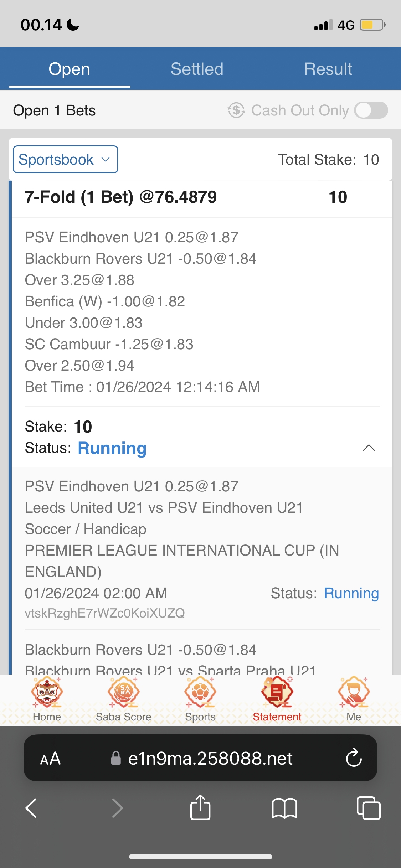Show all open Safari tabs
This screenshot has width=401, height=868.
tap(369, 808)
